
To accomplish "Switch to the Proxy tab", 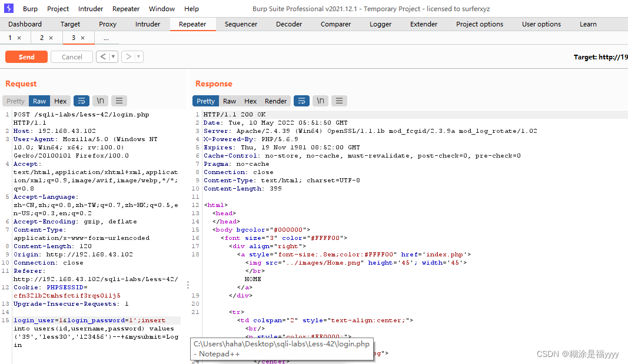I will [108, 24].
